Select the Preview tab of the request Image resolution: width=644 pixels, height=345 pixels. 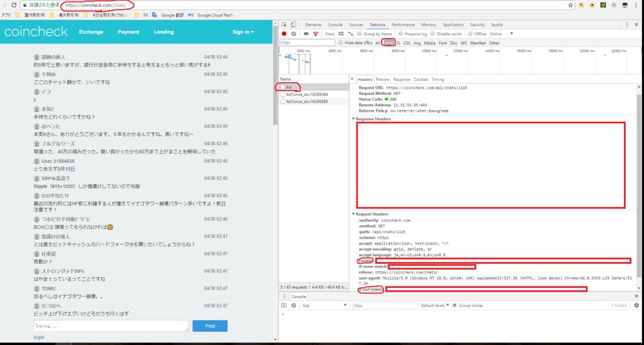point(382,80)
